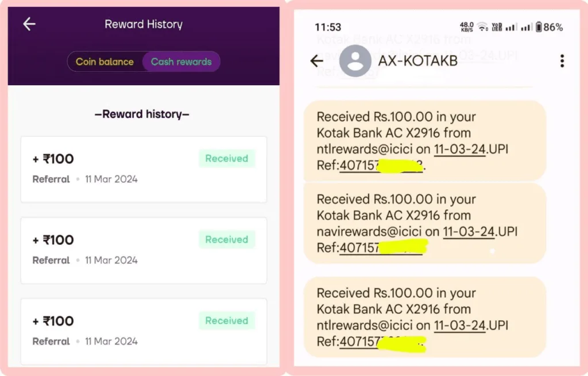Tap the AX-KOTAKB contact avatar
The width and height of the screenshot is (588, 376).
pos(355,60)
